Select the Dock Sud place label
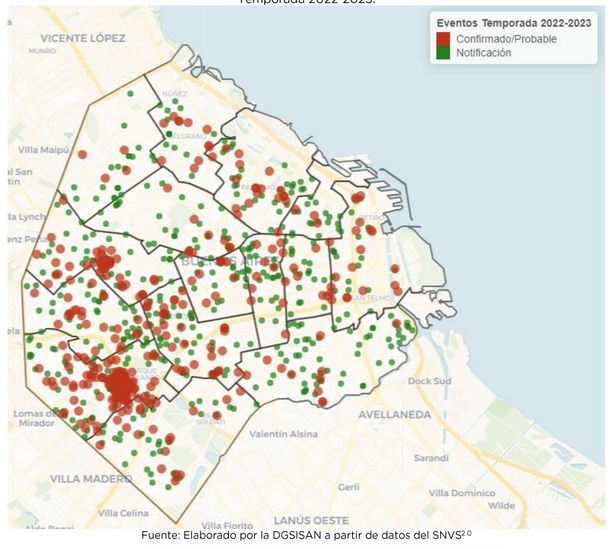The height and width of the screenshot is (549, 610). tap(430, 381)
